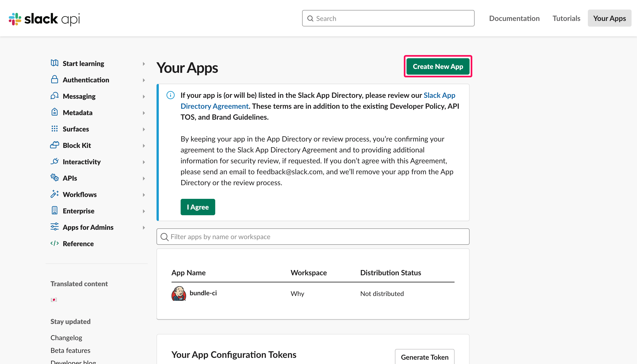The width and height of the screenshot is (637, 364).
Task: Click the Slack API logo
Action: pos(44,19)
